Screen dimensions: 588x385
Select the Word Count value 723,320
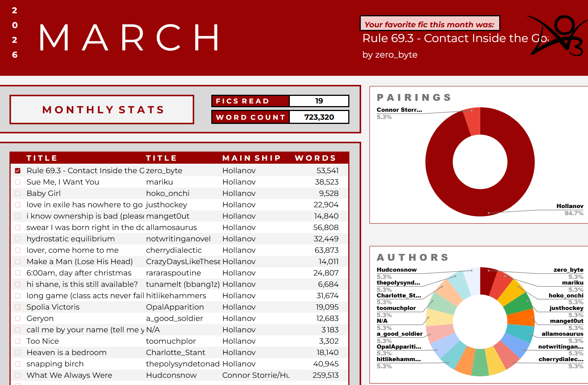(x=319, y=117)
